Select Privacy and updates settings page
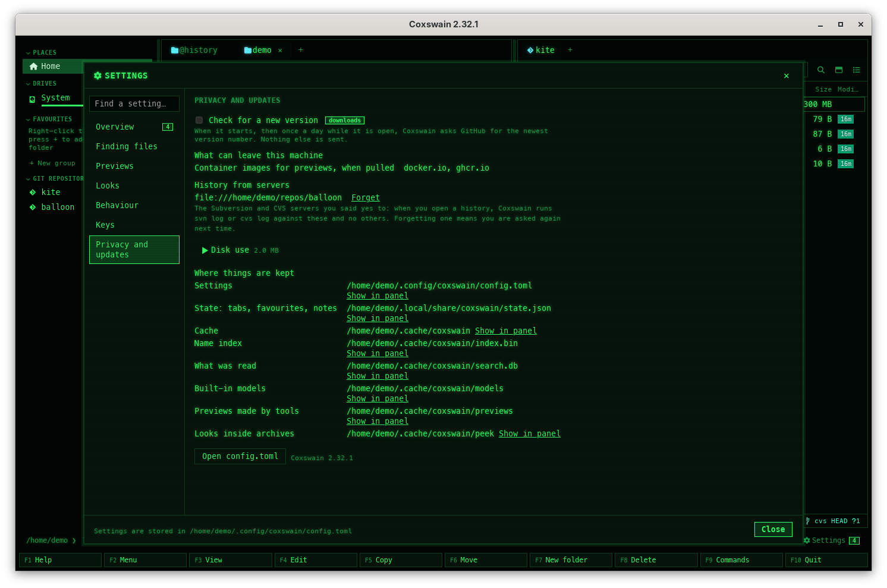887x588 pixels. click(134, 250)
